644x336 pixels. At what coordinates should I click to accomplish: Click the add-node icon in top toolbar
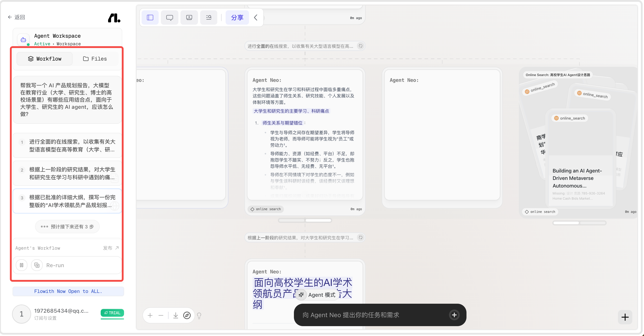[189, 17]
